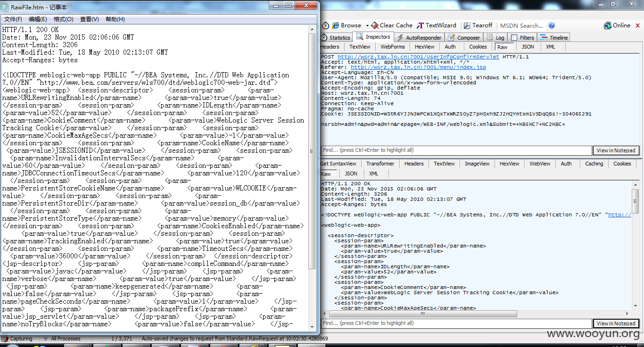Click the request pane Find field
Viewport: 644px width, 347px height.
456,150
